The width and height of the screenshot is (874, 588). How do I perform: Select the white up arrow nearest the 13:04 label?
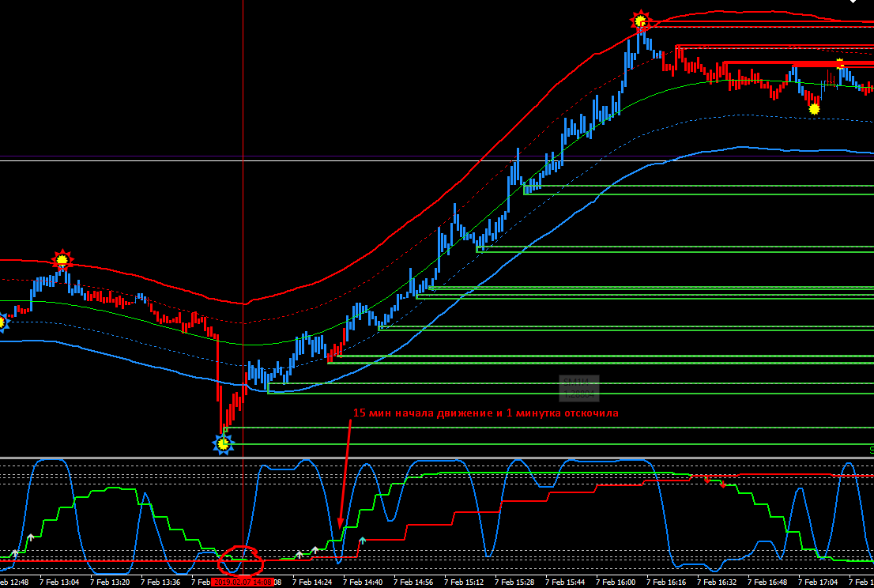pyautogui.click(x=31, y=537)
